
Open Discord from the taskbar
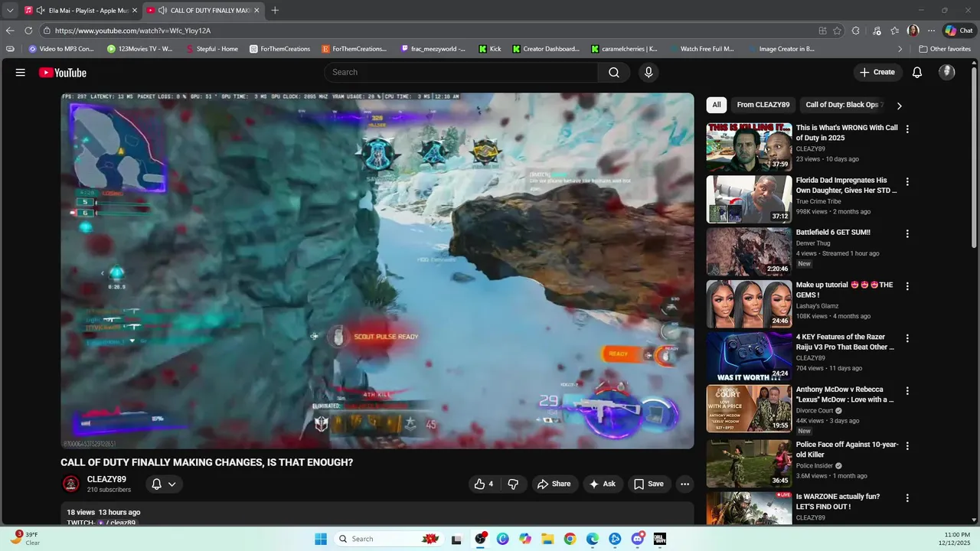pos(638,539)
